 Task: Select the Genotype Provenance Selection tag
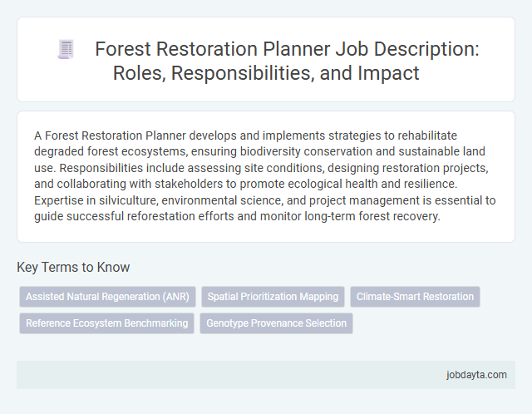(x=277, y=323)
